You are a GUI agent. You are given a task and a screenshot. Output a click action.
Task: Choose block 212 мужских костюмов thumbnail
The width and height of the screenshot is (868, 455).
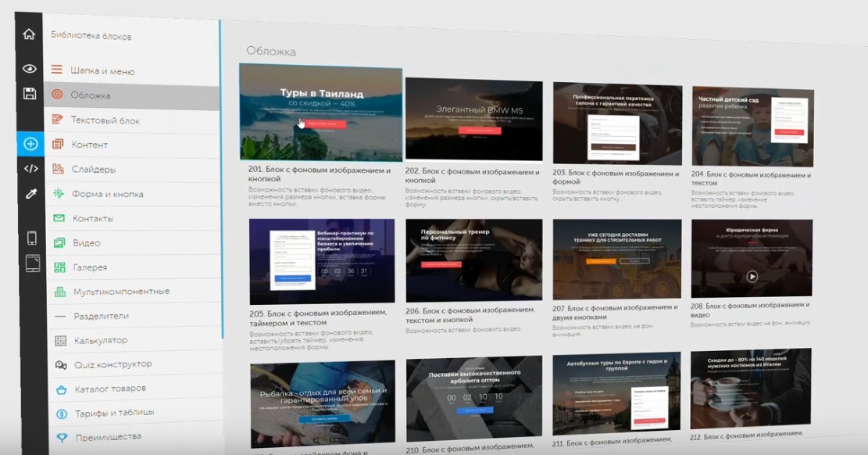[x=751, y=388]
